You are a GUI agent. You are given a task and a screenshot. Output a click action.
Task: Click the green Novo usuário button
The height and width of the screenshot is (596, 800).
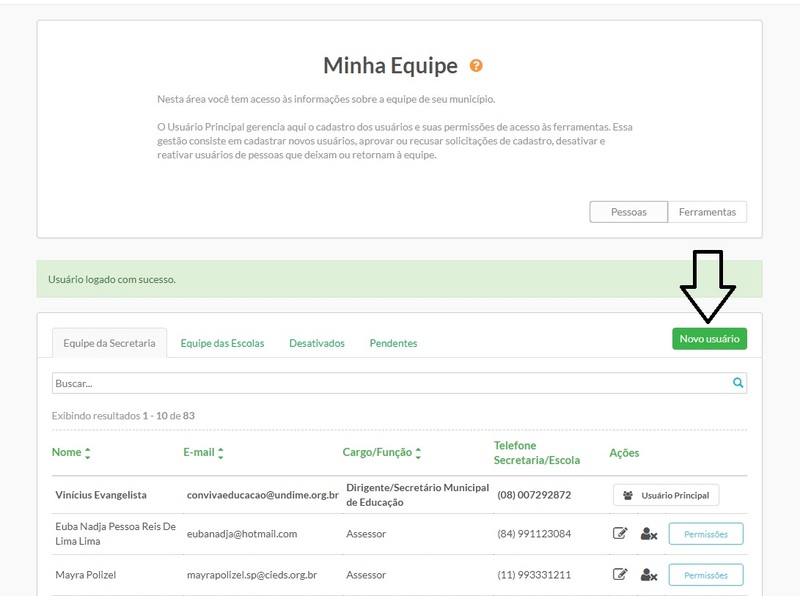tap(709, 339)
